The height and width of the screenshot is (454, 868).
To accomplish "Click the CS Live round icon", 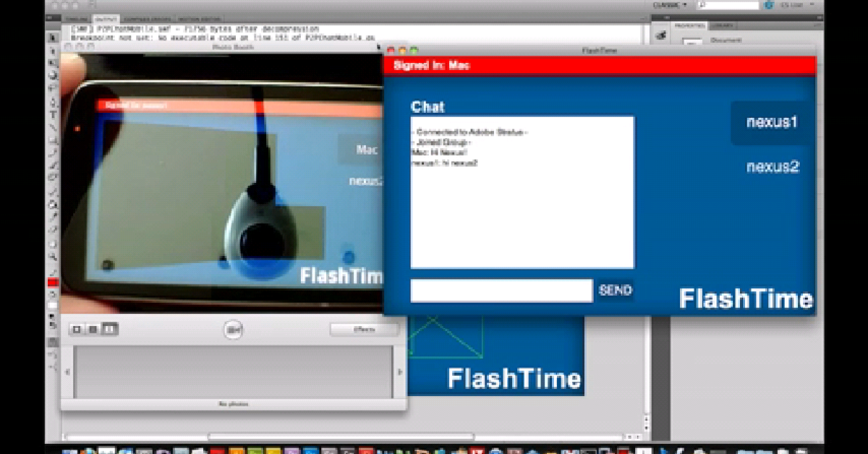I will tap(769, 5).
